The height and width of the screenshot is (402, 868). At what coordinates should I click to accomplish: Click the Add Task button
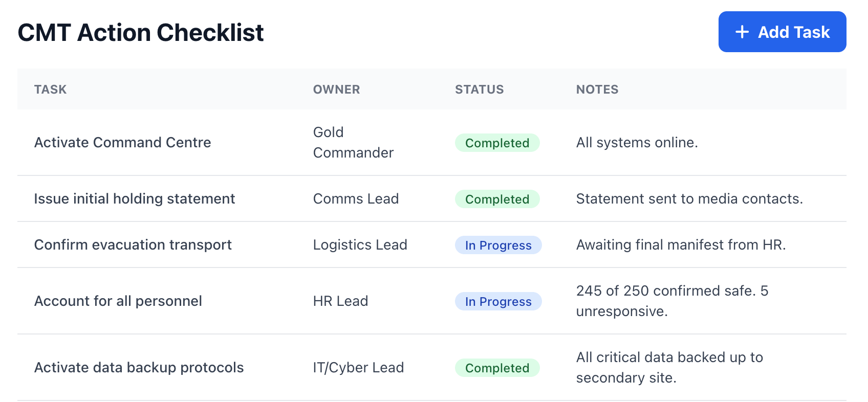[x=782, y=32]
